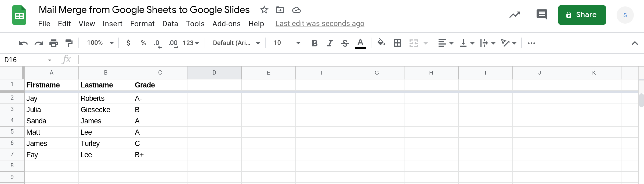Select the Paint format tool
The width and height of the screenshot is (644, 184).
[x=69, y=43]
